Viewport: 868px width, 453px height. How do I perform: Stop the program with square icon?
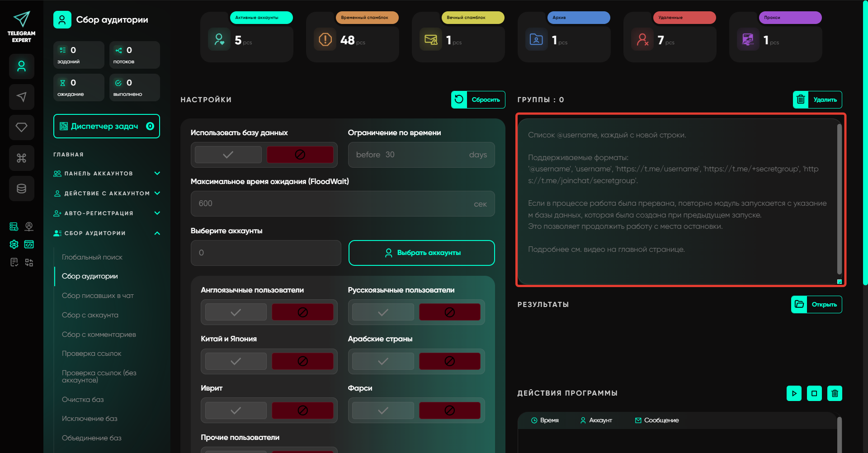814,393
